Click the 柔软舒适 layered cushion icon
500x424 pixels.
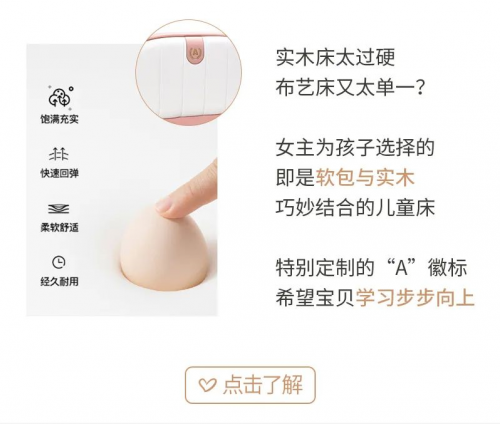[x=59, y=209]
